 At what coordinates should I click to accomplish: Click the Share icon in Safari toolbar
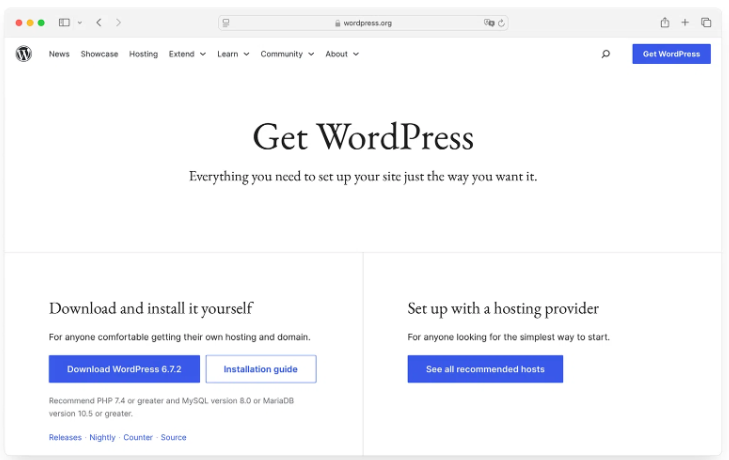(665, 22)
